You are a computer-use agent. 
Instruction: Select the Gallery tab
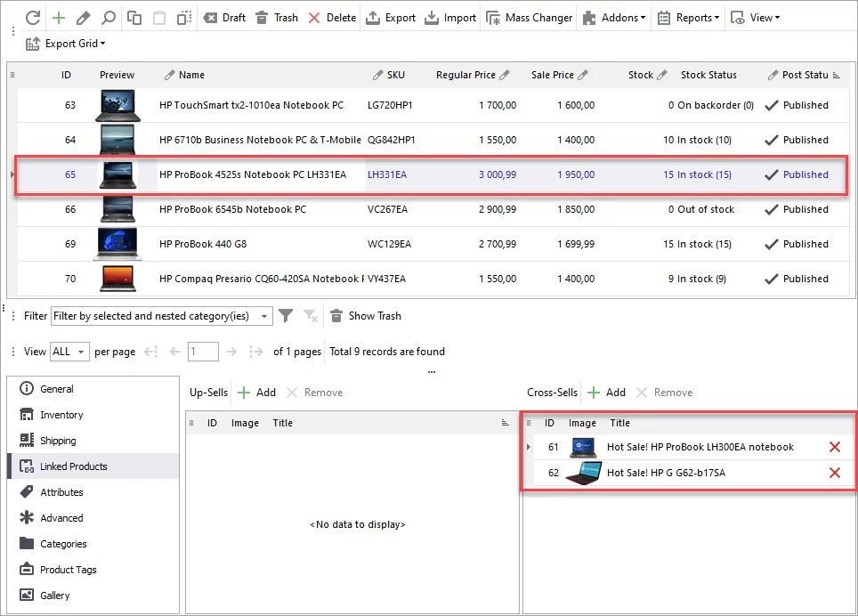point(55,596)
